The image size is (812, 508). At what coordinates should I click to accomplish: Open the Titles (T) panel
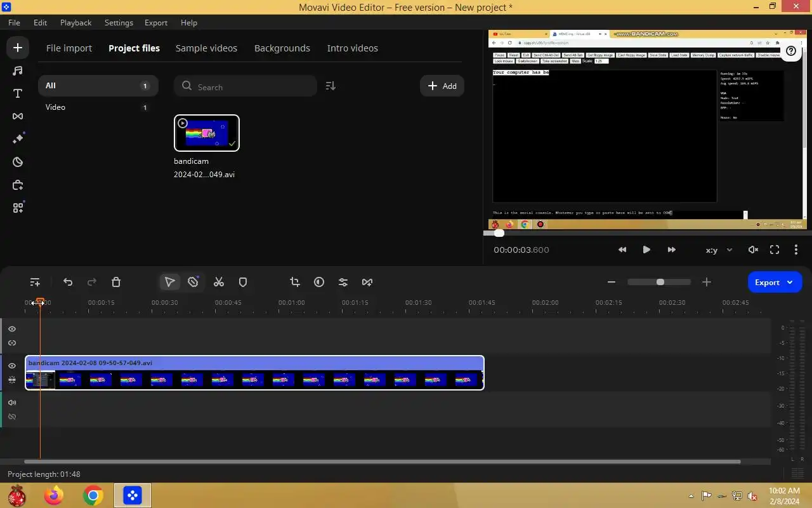point(18,93)
